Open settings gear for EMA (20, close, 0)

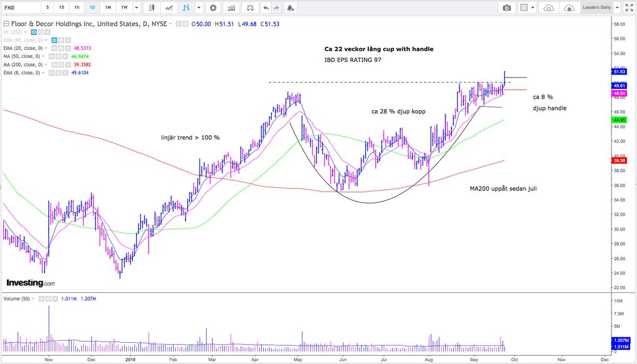[61, 48]
